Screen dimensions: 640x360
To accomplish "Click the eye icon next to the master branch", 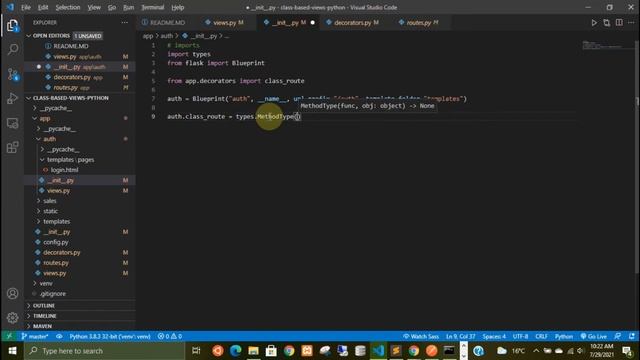I will coord(59,336).
